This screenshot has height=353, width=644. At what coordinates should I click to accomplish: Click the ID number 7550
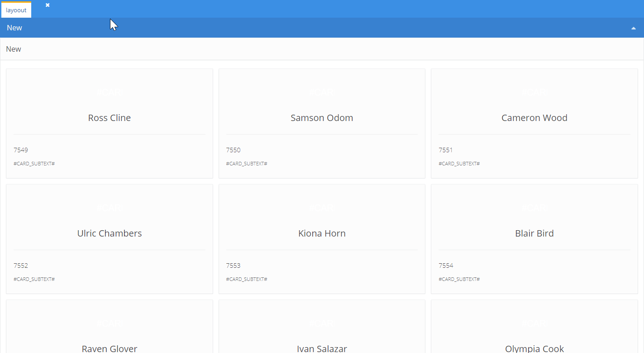pyautogui.click(x=234, y=150)
